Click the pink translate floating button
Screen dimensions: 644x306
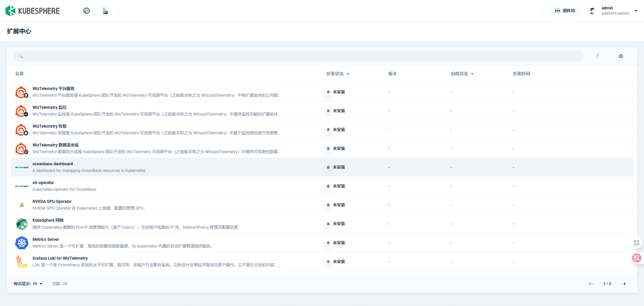[x=636, y=258]
